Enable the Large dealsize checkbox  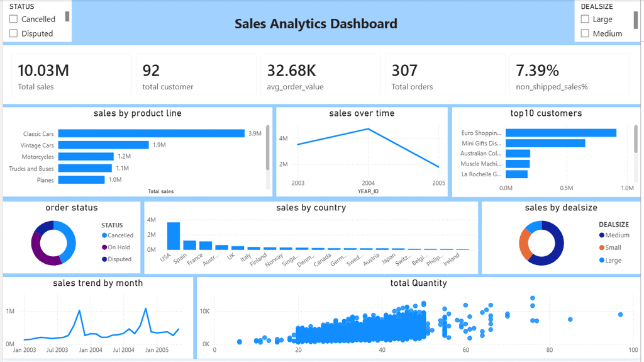coord(585,19)
